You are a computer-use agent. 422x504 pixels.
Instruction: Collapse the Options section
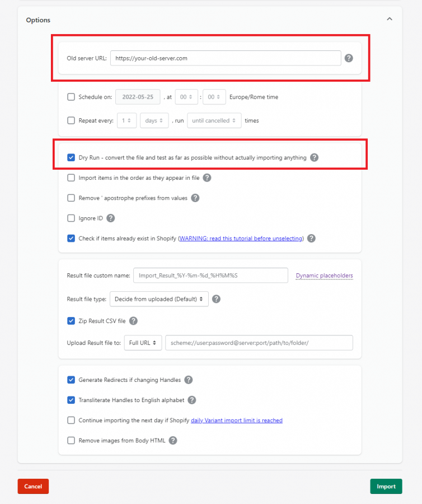pos(390,18)
